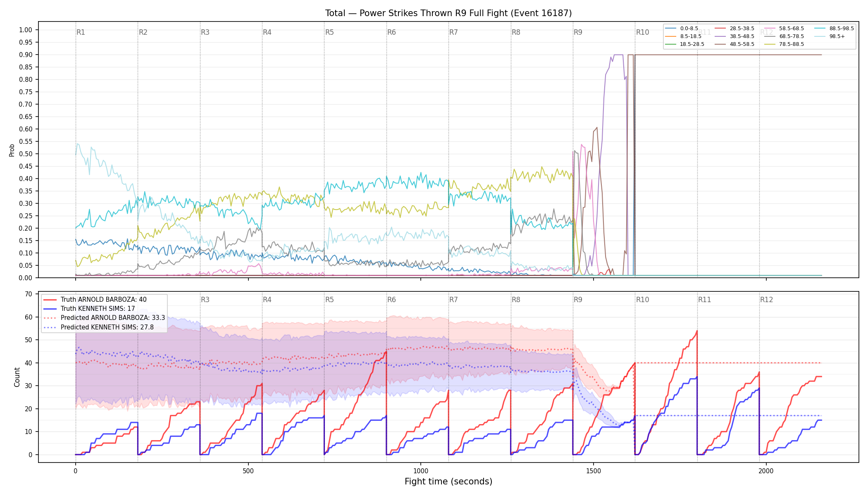Select the 28.5-38.5 legend entry
The width and height of the screenshot is (868, 496).
click(734, 29)
